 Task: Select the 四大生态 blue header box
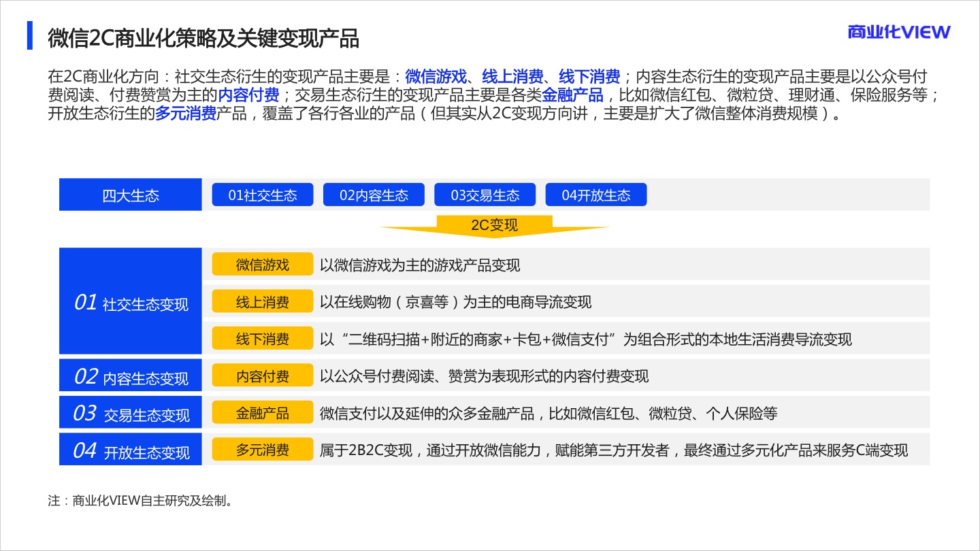tap(131, 195)
